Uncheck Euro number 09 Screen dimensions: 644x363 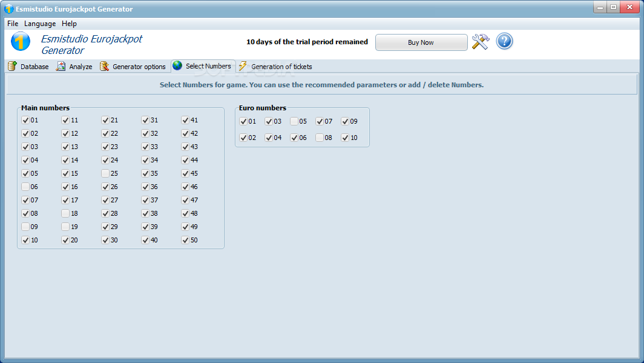(x=345, y=121)
